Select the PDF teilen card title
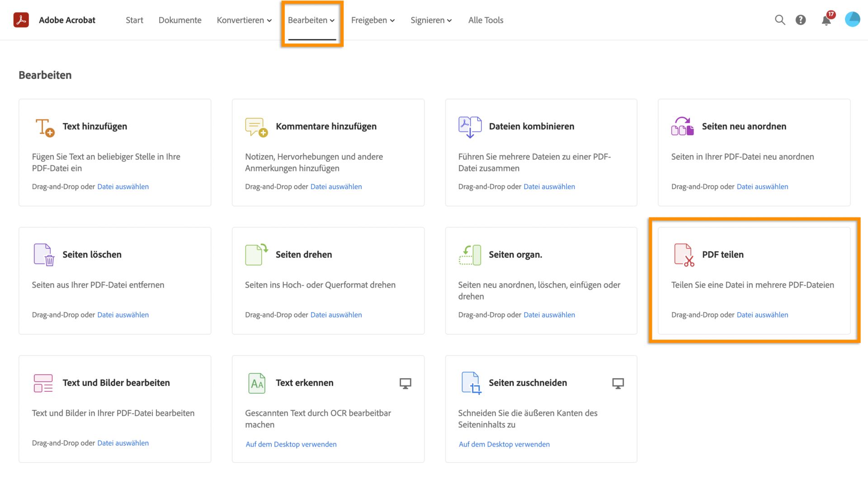 pyautogui.click(x=723, y=255)
